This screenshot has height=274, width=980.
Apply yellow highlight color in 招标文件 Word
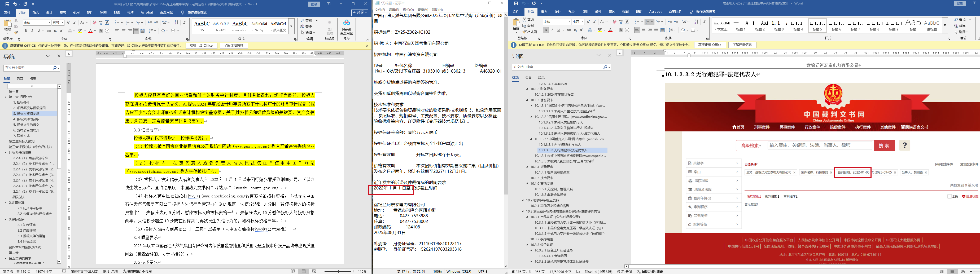[80, 31]
